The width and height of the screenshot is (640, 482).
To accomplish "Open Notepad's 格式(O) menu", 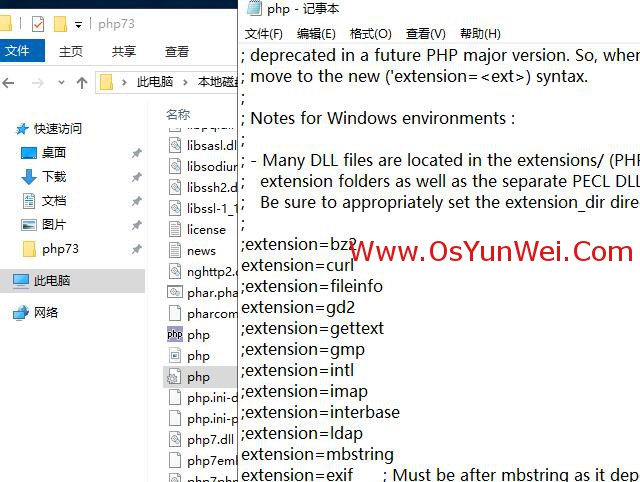I will pyautogui.click(x=371, y=33).
